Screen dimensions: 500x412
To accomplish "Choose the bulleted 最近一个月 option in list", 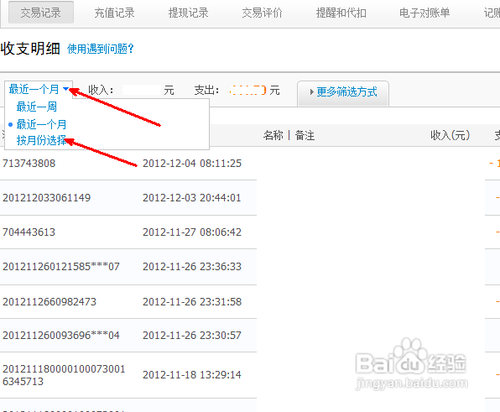I will (41, 124).
